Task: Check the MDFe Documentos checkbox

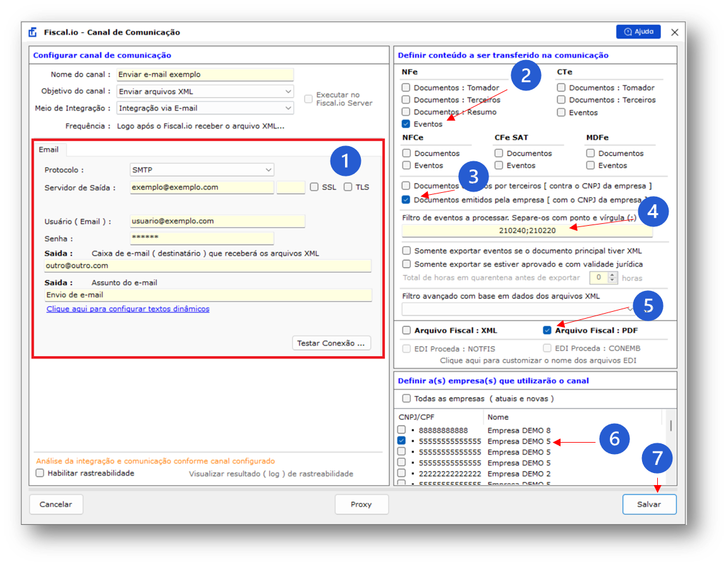Action: pos(590,153)
